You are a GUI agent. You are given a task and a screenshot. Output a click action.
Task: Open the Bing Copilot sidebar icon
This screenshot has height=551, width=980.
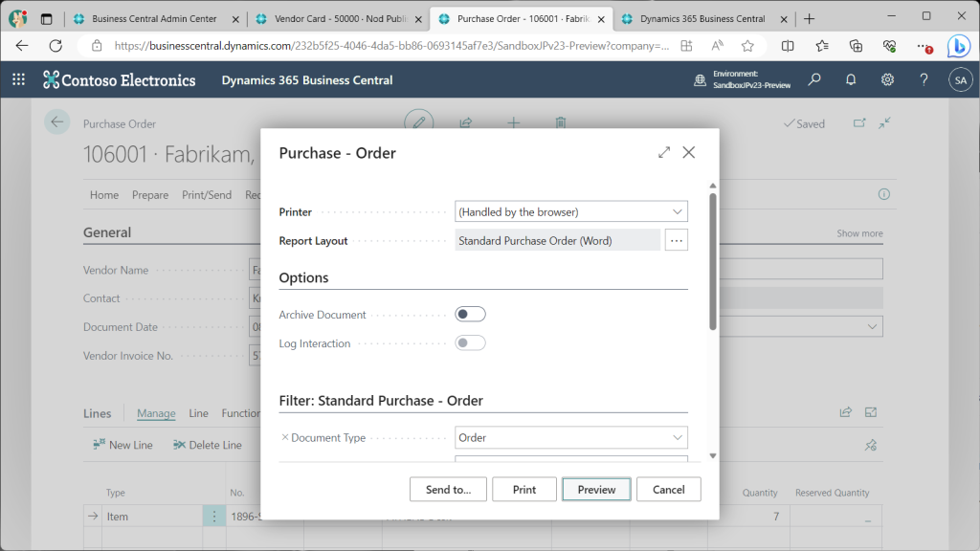coord(959,46)
